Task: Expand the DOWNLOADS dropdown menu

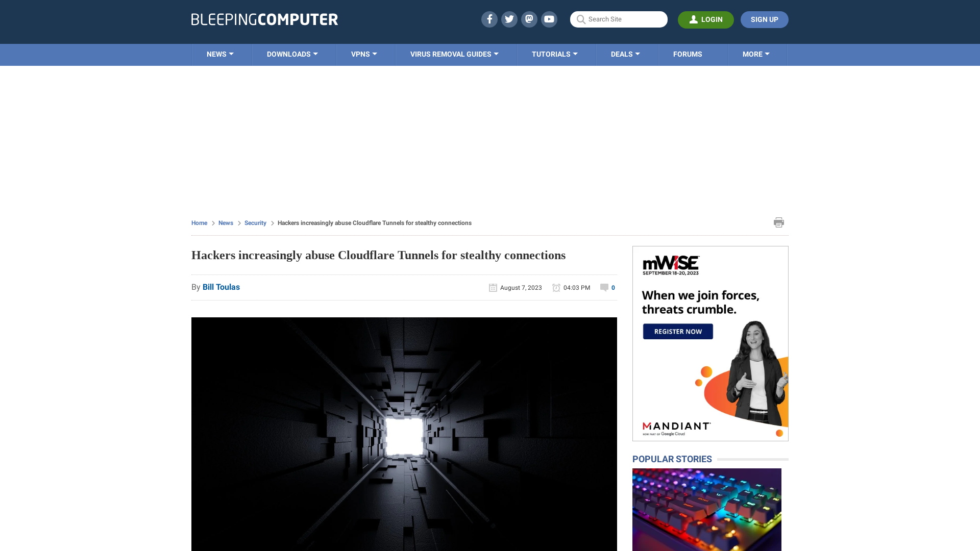Action: pos(292,55)
